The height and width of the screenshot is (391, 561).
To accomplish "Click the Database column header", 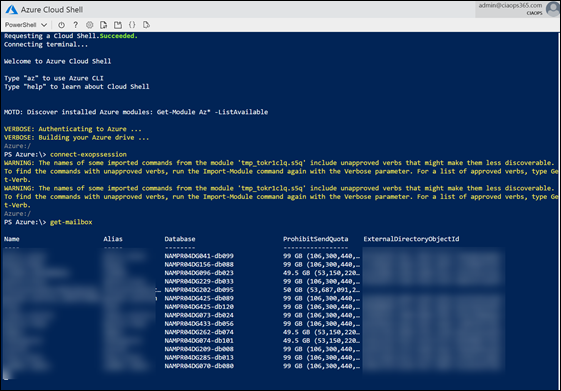I will pyautogui.click(x=180, y=239).
